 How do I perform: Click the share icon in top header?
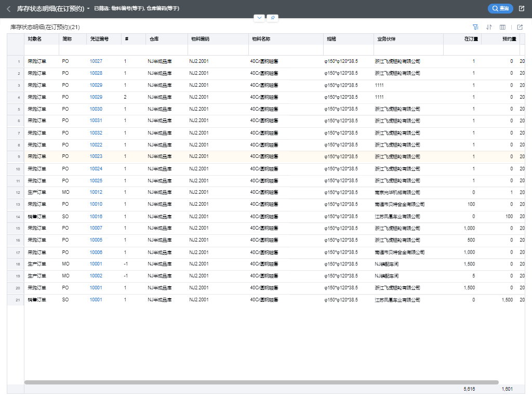pos(522,8)
